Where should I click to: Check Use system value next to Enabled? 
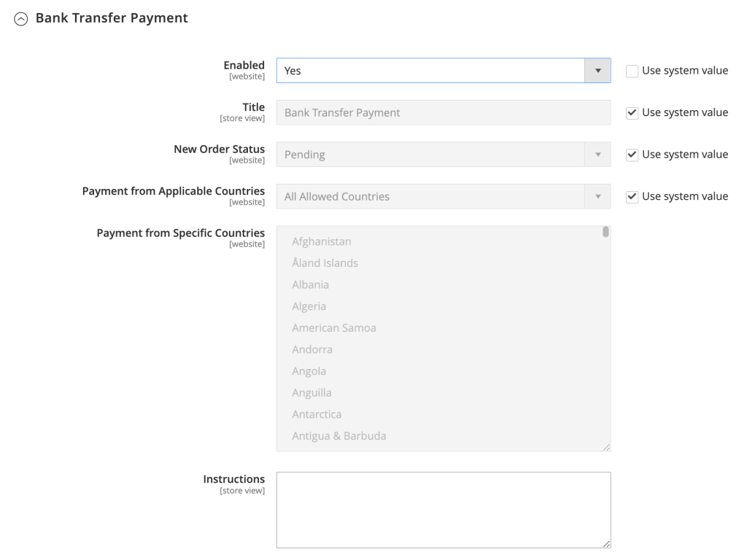(x=632, y=70)
